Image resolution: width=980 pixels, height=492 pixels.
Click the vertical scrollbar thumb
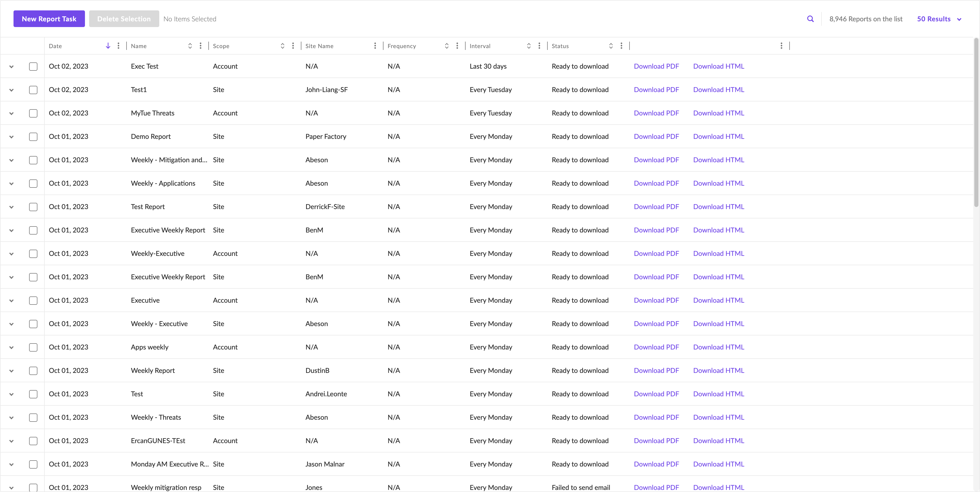pos(976,122)
